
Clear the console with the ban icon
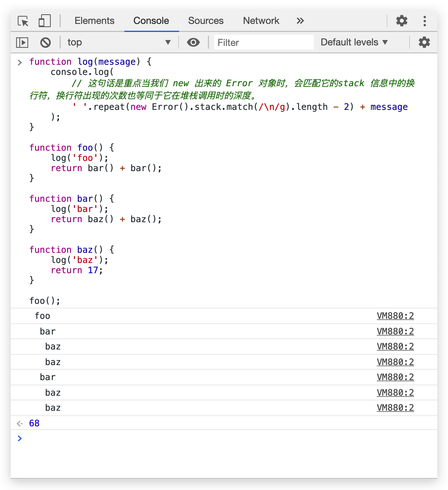coord(45,42)
